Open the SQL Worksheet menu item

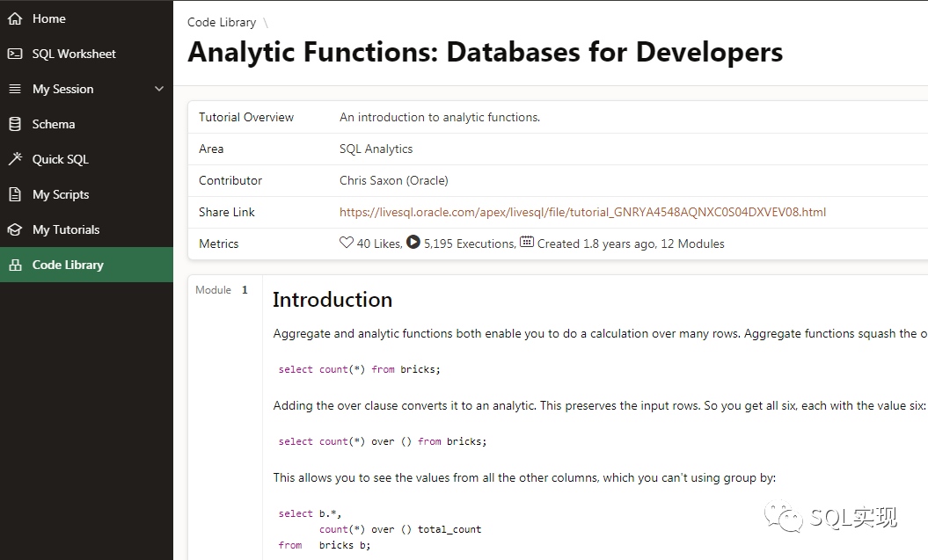pyautogui.click(x=86, y=54)
